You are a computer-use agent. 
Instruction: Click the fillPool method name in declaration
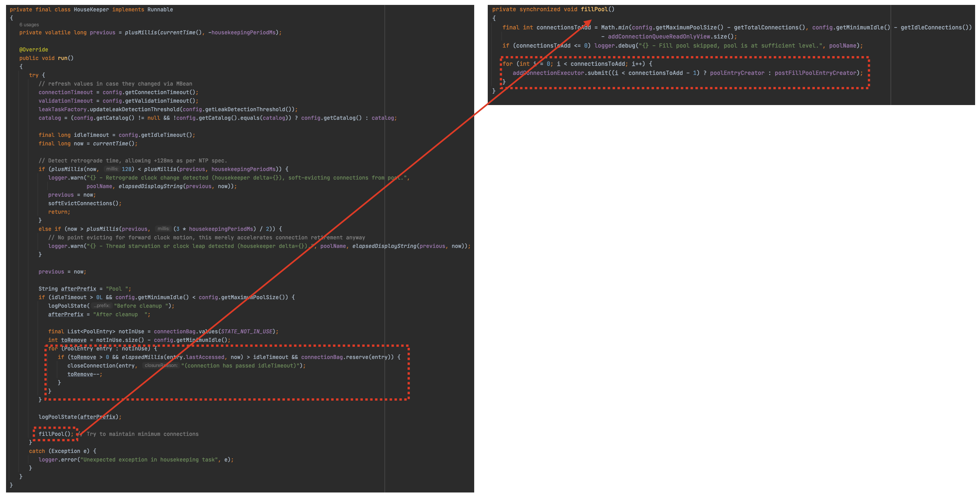tap(594, 9)
